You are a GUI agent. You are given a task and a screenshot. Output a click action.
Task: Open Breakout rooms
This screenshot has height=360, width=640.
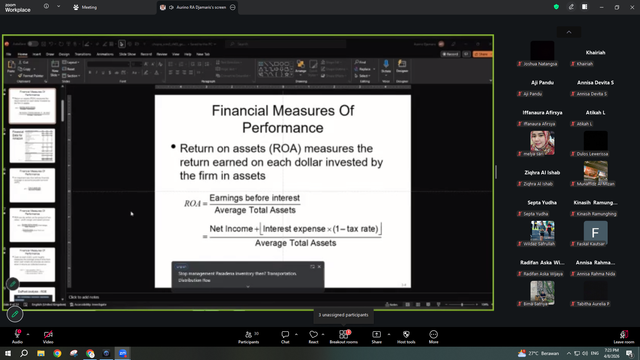(344, 337)
